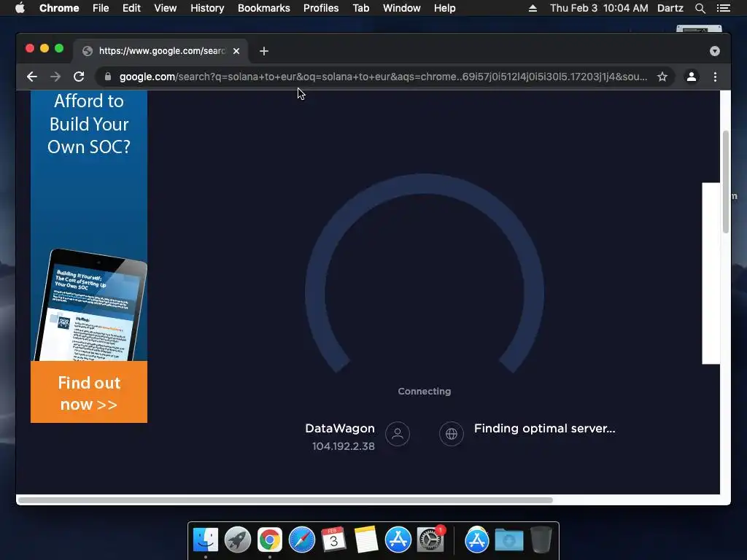Close the google.com search tab
This screenshot has width=747, height=560.
(x=236, y=51)
